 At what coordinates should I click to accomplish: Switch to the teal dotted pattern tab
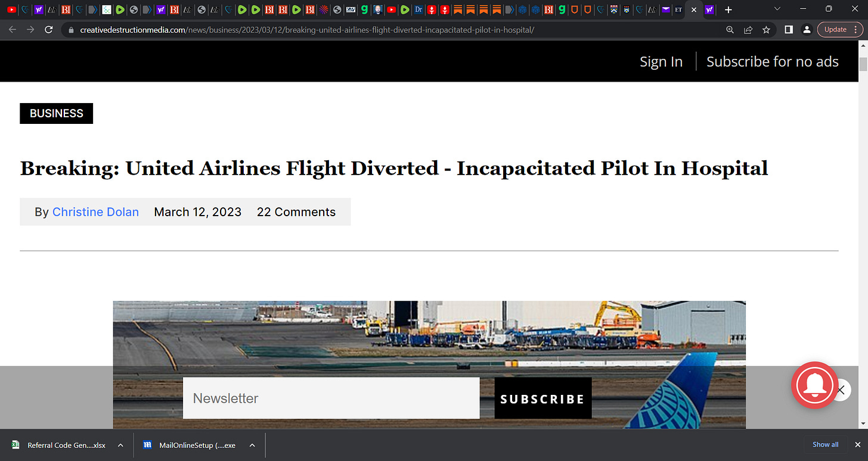click(106, 10)
